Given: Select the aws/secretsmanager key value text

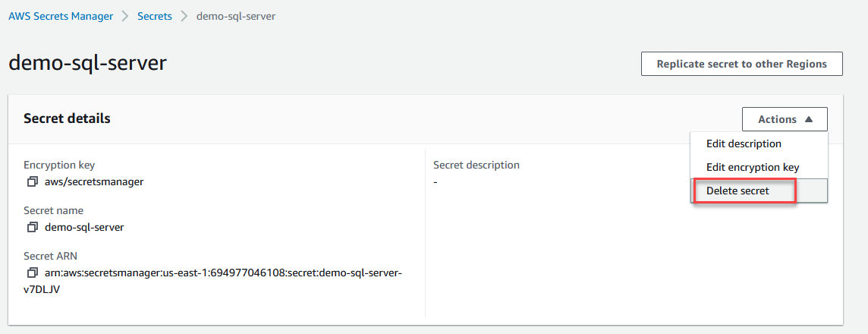Looking at the screenshot, I should tap(94, 181).
